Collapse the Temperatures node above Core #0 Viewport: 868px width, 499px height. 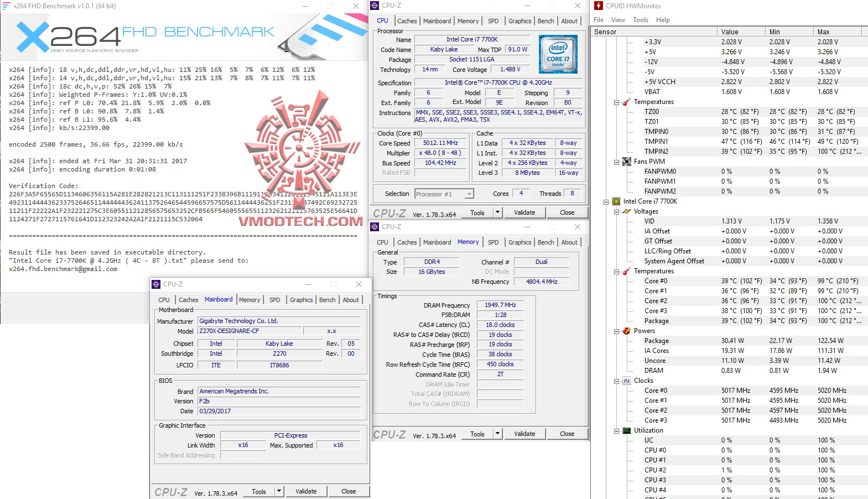click(617, 272)
